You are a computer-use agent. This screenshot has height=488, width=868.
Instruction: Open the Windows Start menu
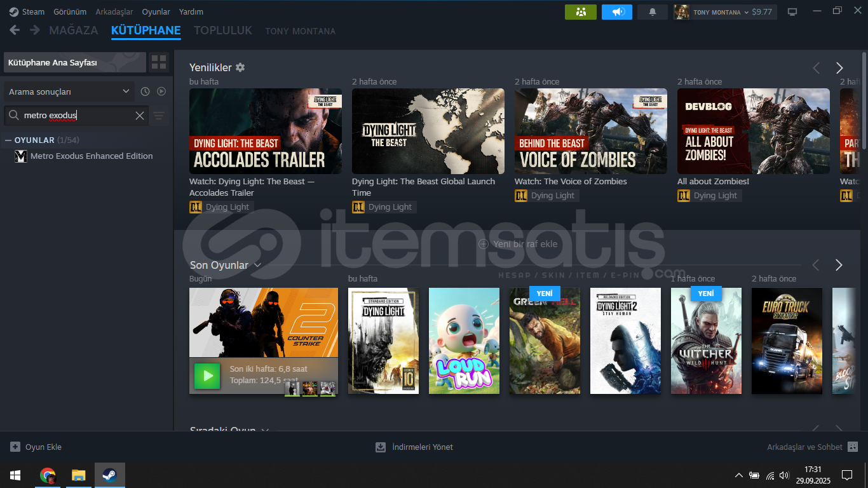tap(15, 475)
